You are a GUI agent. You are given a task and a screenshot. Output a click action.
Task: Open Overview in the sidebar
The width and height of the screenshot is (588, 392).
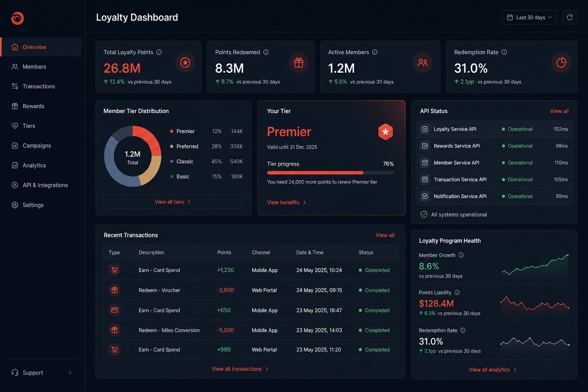coord(41,47)
